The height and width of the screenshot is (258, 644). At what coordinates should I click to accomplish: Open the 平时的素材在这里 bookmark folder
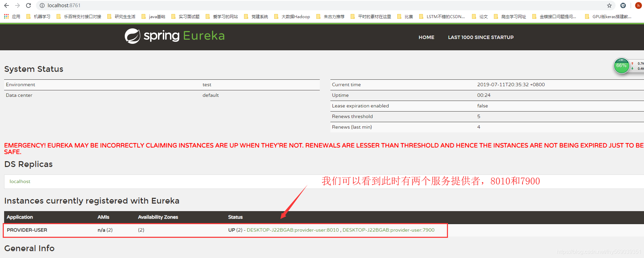click(x=371, y=16)
